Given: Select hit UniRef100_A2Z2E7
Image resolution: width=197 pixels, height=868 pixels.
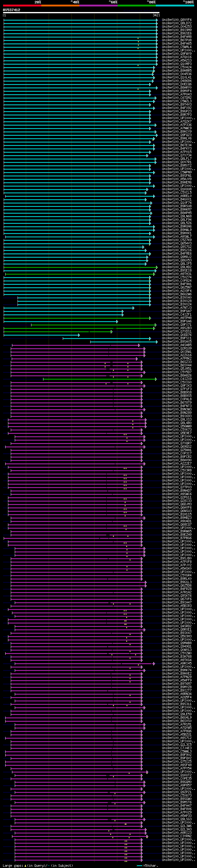Looking at the screenshot, I should 177,464.
